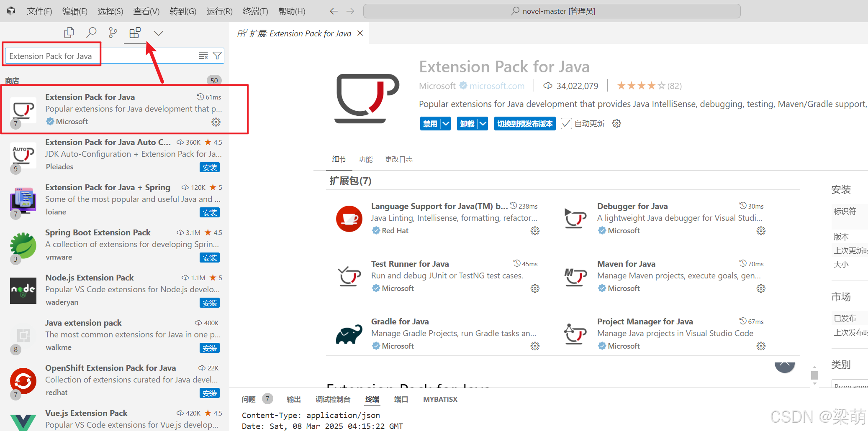Open the microsoft.com publisher link
This screenshot has height=431, width=868.
pos(497,86)
